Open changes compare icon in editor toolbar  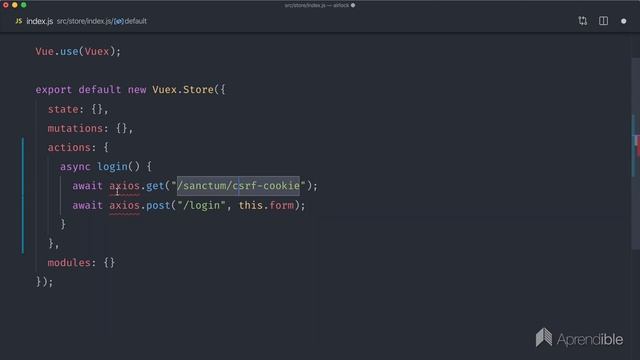click(582, 21)
